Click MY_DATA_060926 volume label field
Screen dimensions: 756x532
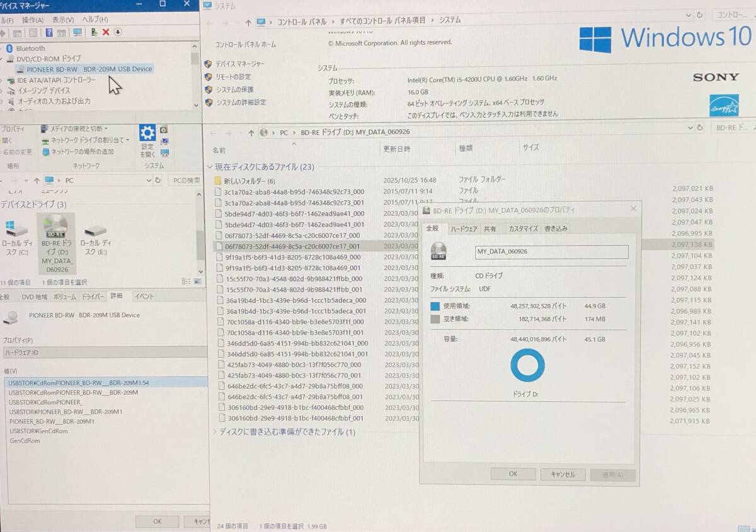point(551,252)
